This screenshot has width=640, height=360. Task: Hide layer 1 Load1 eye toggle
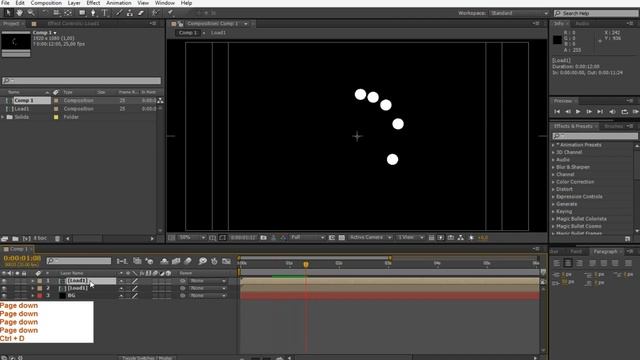point(4,281)
